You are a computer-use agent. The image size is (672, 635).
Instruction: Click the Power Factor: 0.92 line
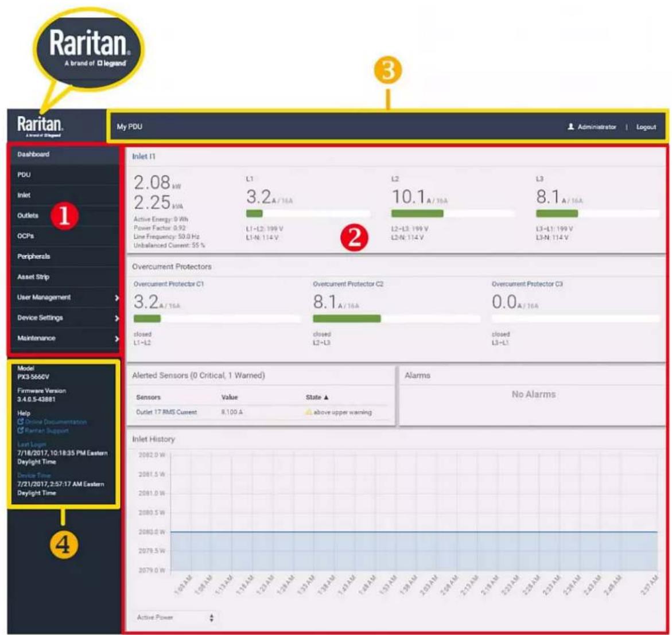160,228
